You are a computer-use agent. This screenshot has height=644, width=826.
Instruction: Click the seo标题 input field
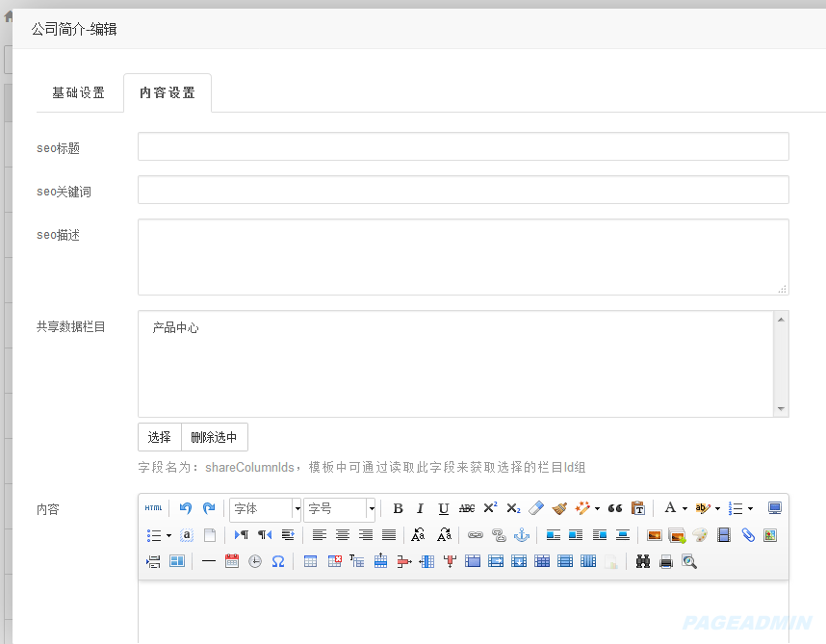pos(463,146)
